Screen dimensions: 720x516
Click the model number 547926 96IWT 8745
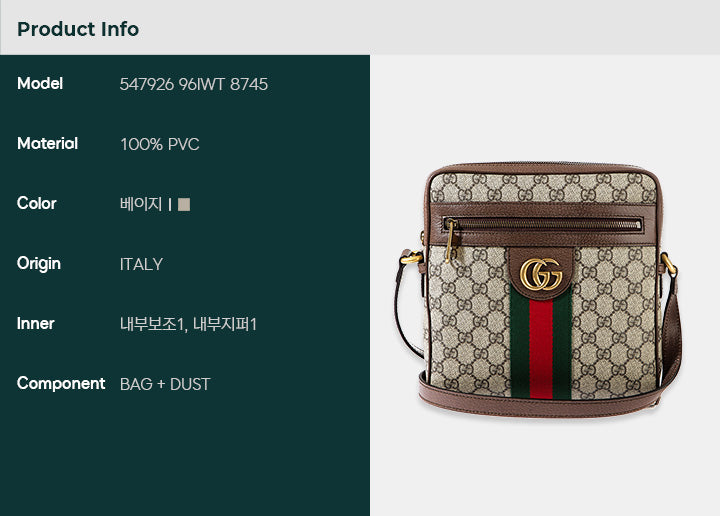click(193, 84)
